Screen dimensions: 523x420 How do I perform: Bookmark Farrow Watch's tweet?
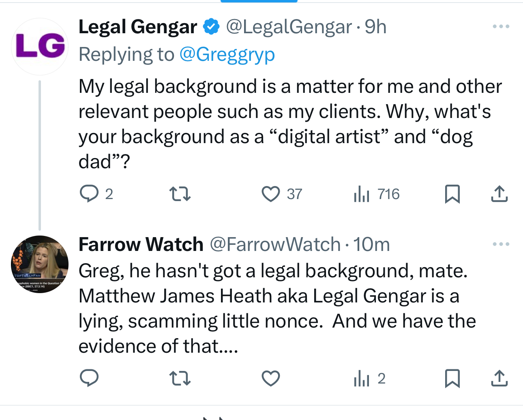[452, 378]
